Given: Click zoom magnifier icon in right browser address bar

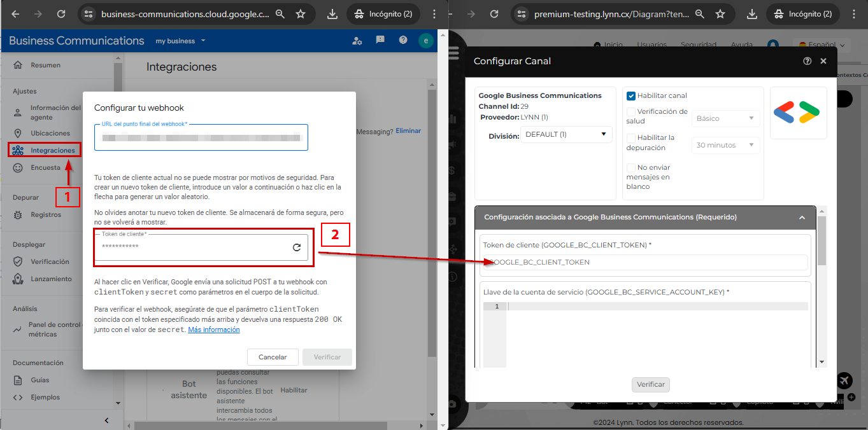Looking at the screenshot, I should pos(700,14).
